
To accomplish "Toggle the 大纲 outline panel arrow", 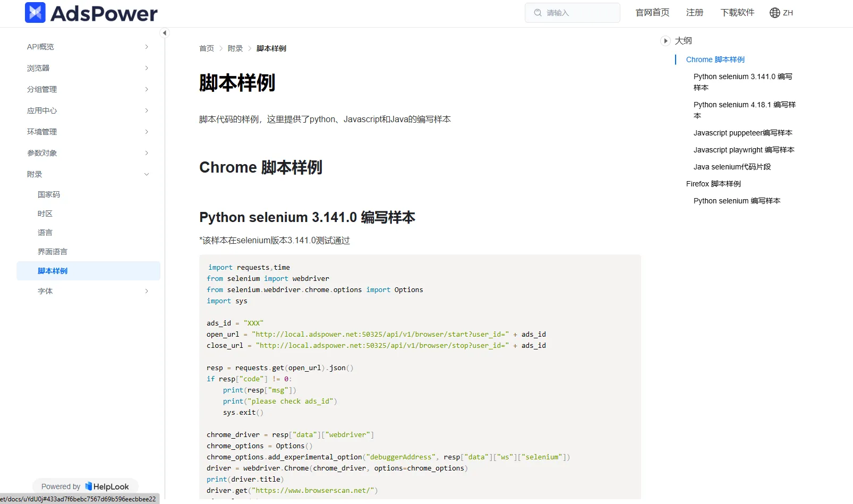I will coord(665,41).
